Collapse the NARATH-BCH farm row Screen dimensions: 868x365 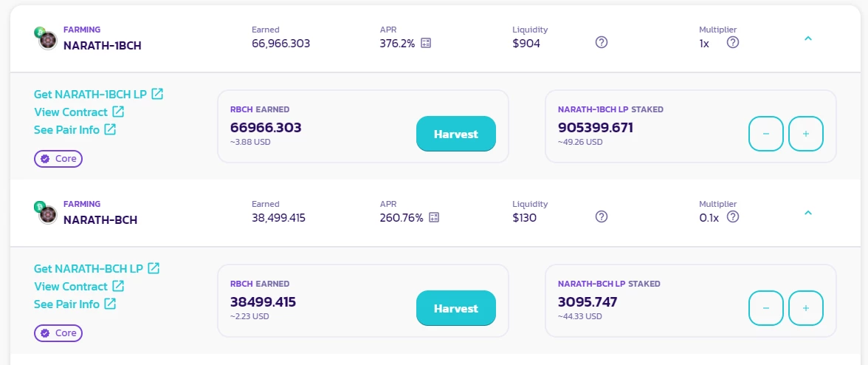pos(807,214)
